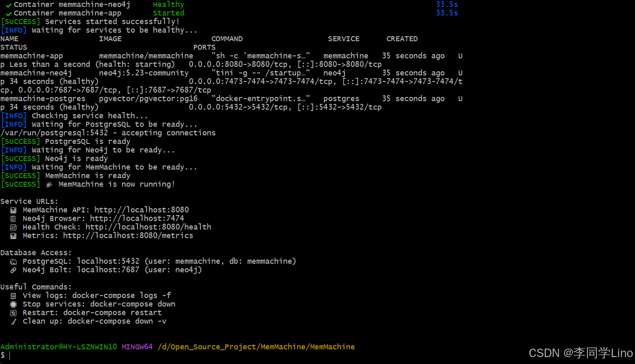Click the 'pgvector/pgvector:pg16' image name
The height and width of the screenshot is (364, 635).
coord(148,99)
